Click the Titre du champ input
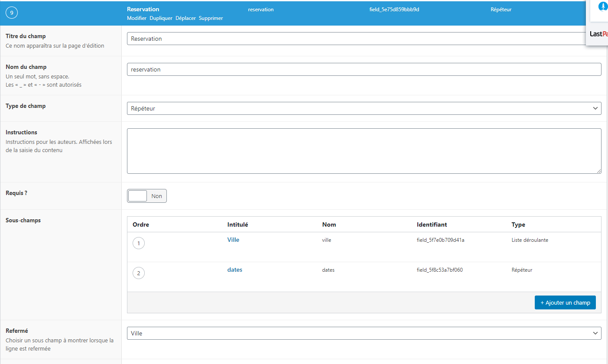Screen dimensions: 608x364 (364, 39)
